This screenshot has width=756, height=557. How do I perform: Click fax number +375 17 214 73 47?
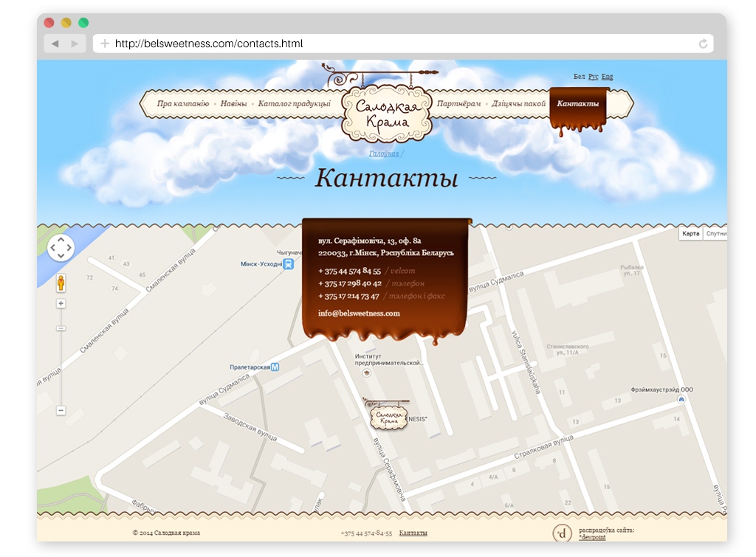point(348,297)
